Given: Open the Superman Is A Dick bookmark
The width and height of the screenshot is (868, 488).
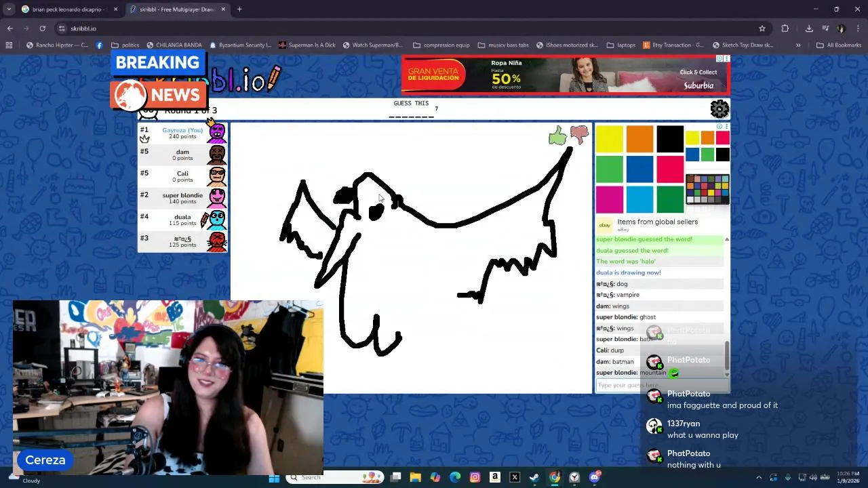Looking at the screenshot, I should [307, 45].
